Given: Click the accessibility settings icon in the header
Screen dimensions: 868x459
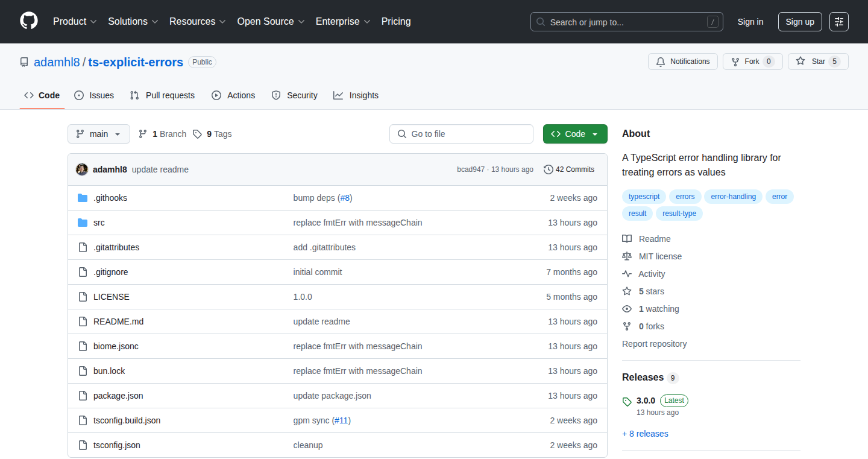Looking at the screenshot, I should 839,22.
